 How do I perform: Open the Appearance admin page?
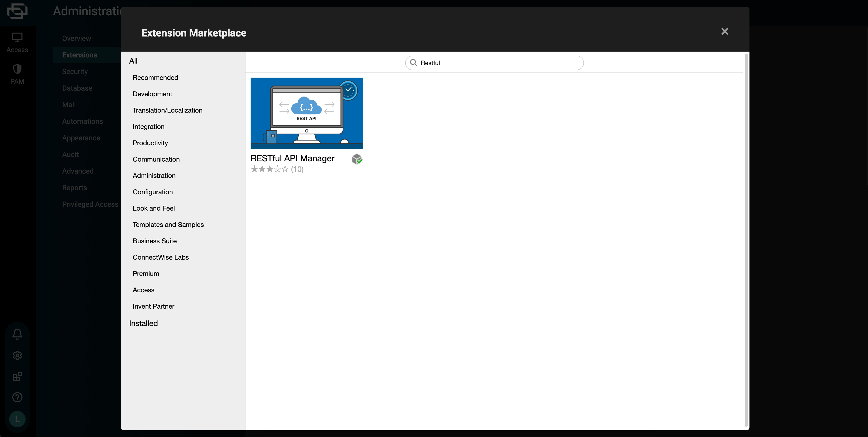coord(81,138)
